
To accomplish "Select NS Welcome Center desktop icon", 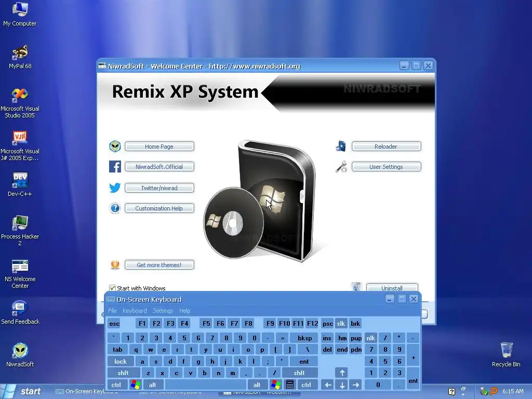I will pyautogui.click(x=20, y=273).
